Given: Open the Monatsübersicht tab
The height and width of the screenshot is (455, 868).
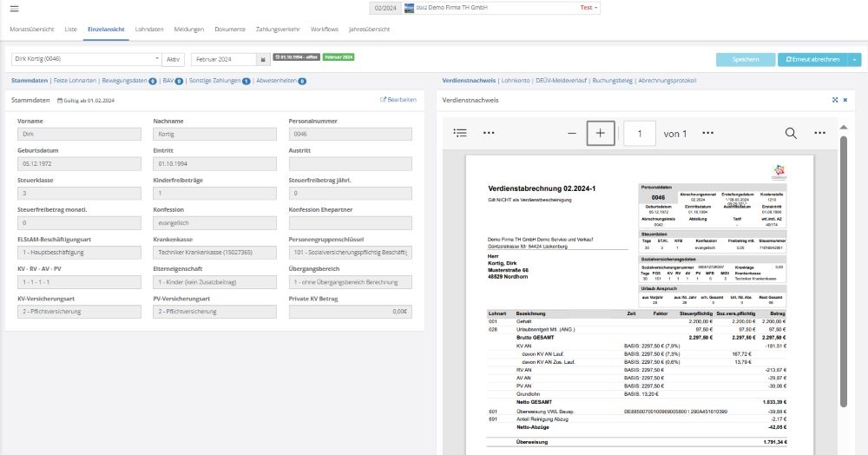Looking at the screenshot, I should pos(31,30).
